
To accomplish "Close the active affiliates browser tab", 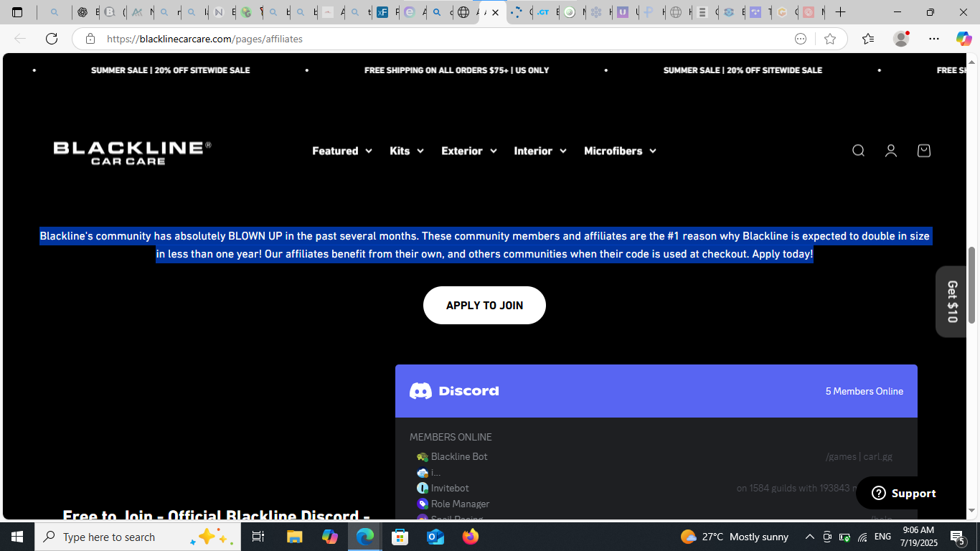I will pos(495,12).
